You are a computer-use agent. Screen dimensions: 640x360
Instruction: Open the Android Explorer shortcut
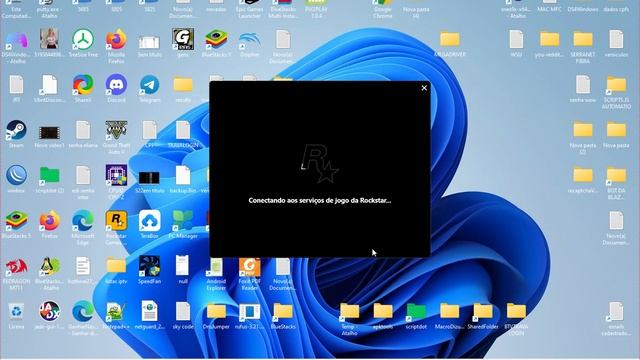pos(216,266)
